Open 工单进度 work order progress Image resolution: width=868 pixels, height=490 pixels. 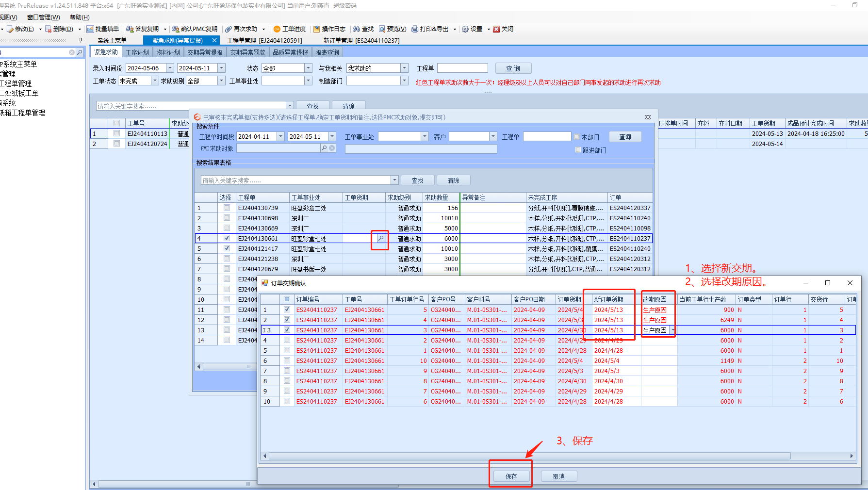pos(290,29)
